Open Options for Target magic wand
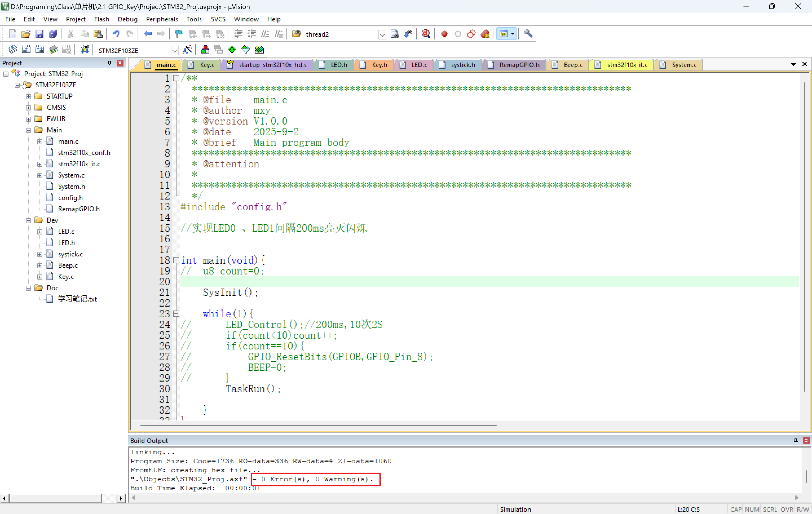The image size is (812, 514). coord(187,50)
